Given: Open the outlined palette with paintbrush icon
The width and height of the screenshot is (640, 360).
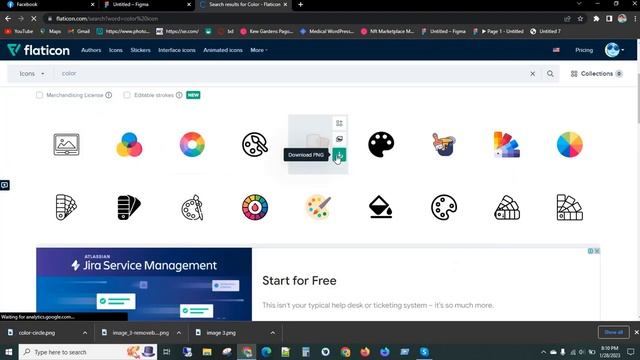Looking at the screenshot, I should [x=192, y=207].
